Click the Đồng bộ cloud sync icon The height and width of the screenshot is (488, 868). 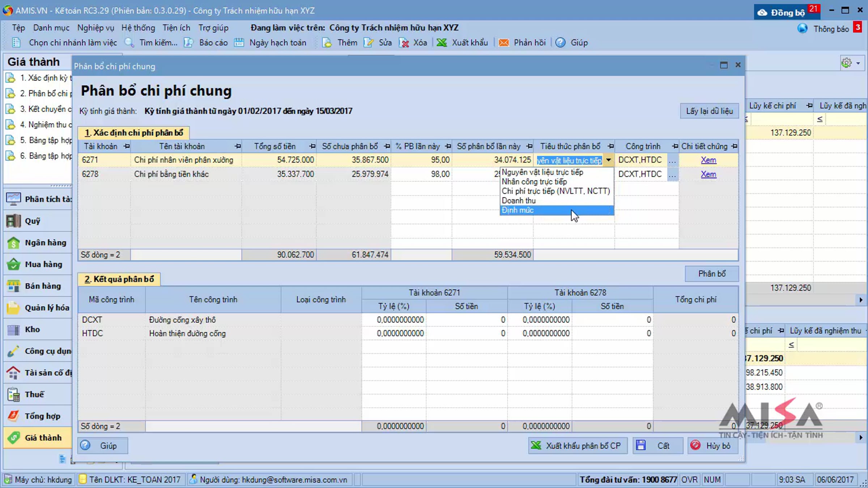(x=762, y=13)
